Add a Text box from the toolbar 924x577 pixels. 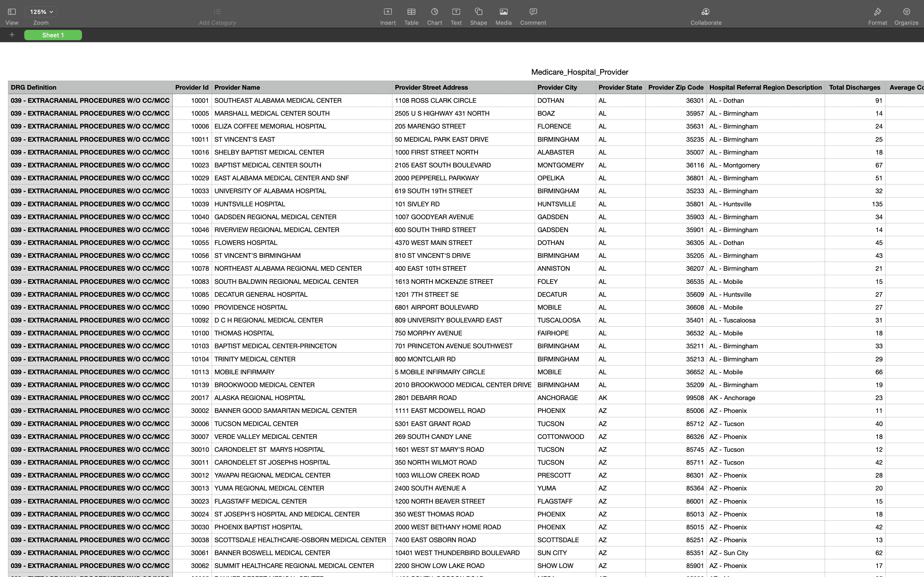[456, 12]
